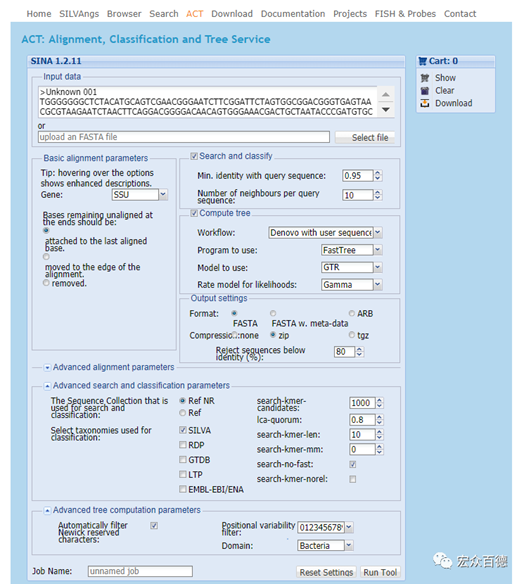Open the Browser menu item
Screen dimensions: 524x584
coord(124,14)
